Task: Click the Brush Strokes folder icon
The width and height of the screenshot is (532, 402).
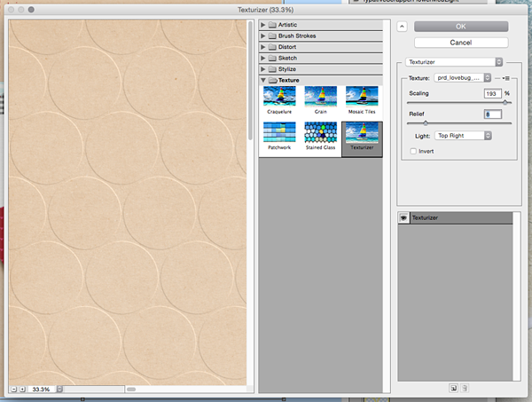Action: (x=272, y=36)
